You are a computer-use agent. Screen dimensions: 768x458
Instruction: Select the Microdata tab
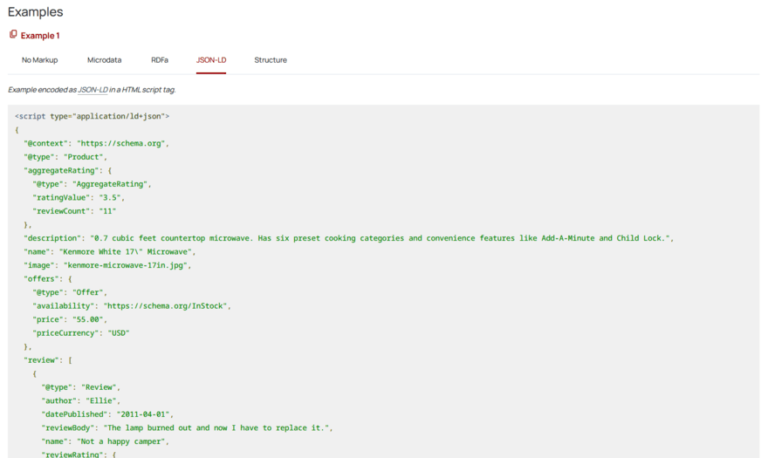[104, 60]
